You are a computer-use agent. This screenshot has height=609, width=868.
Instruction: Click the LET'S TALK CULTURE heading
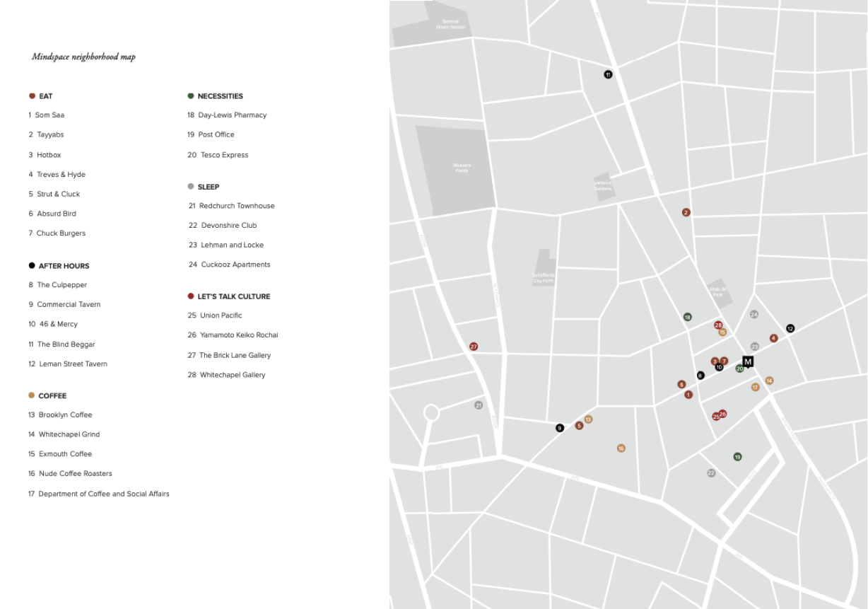click(x=233, y=296)
